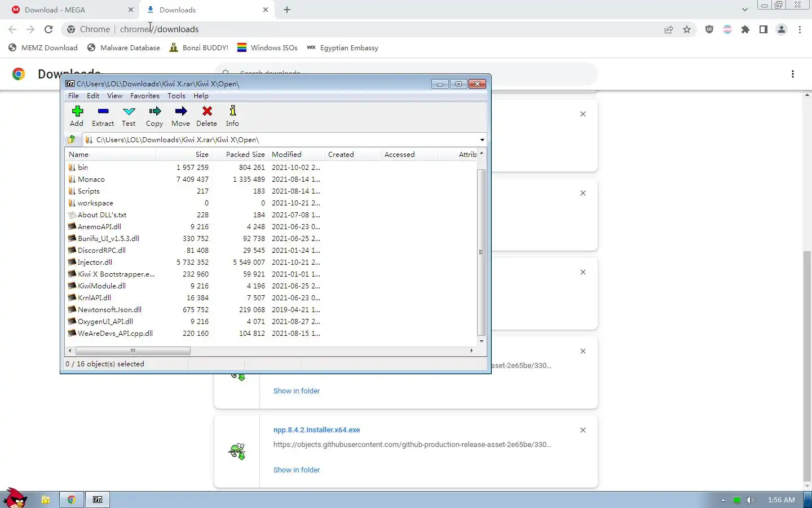Go up one folder level in 7-Zip
Viewport: 812px width, 508px height.
pyautogui.click(x=72, y=139)
